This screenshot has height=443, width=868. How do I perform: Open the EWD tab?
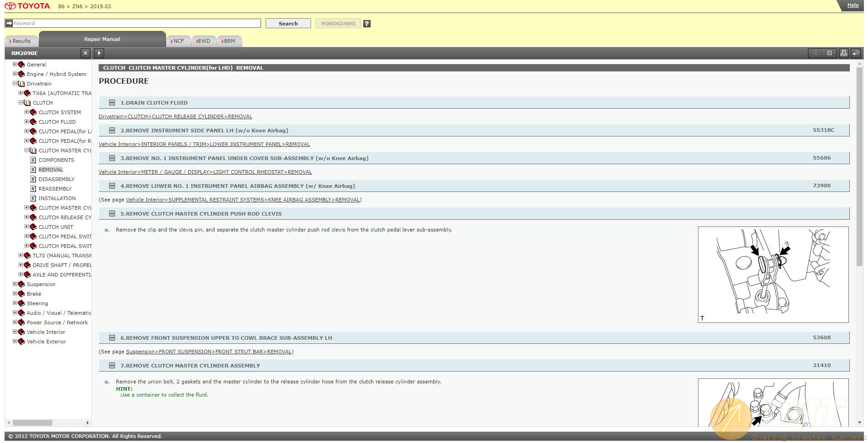(x=204, y=41)
